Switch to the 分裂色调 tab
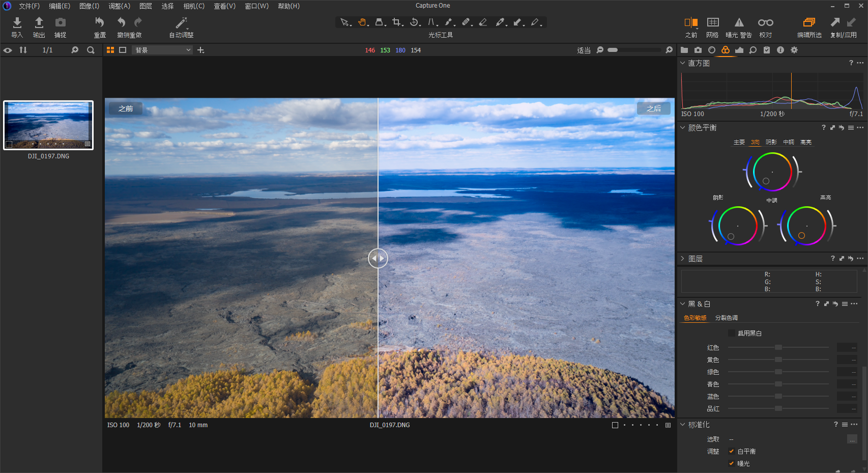868x473 pixels. point(727,318)
